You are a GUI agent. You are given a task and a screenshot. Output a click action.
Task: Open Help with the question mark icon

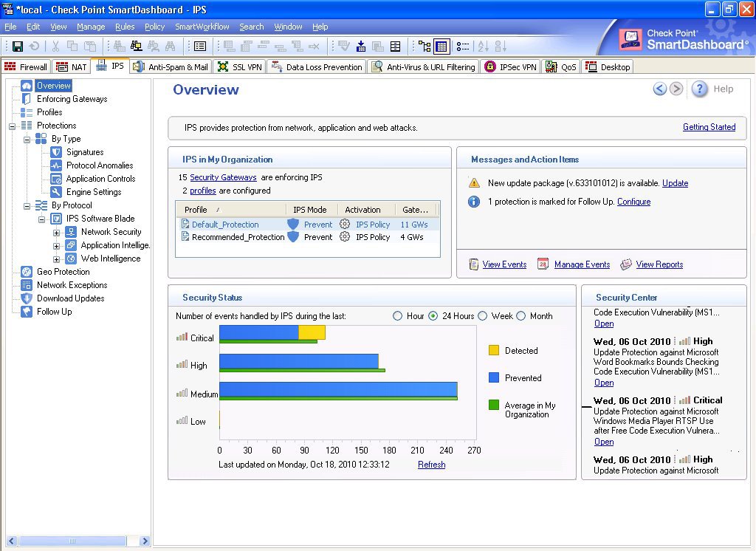coord(700,89)
